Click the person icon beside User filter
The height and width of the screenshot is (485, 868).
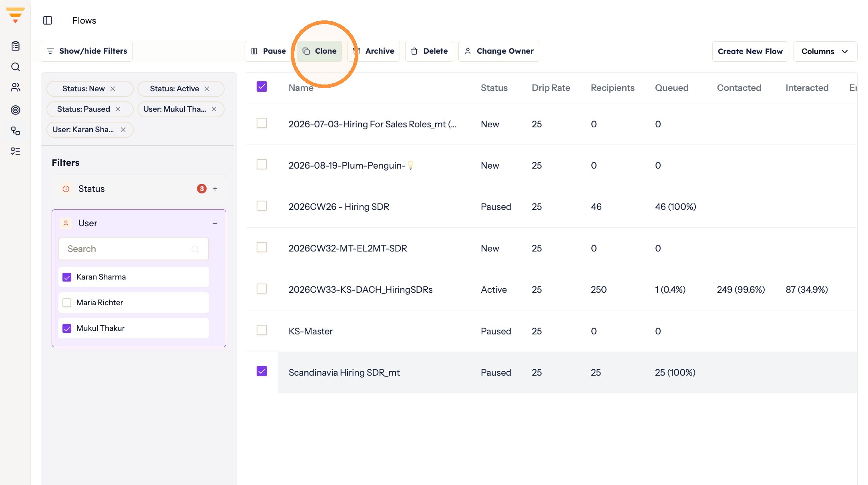(66, 223)
